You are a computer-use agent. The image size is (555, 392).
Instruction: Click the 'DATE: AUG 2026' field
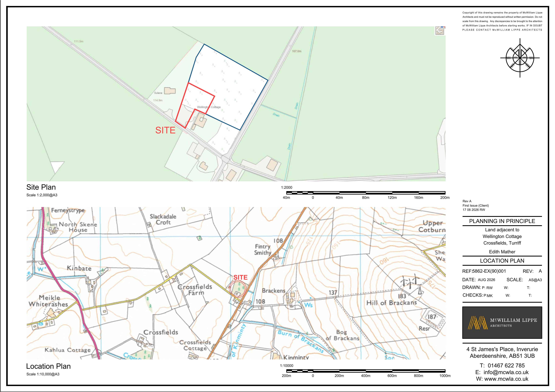click(479, 280)
